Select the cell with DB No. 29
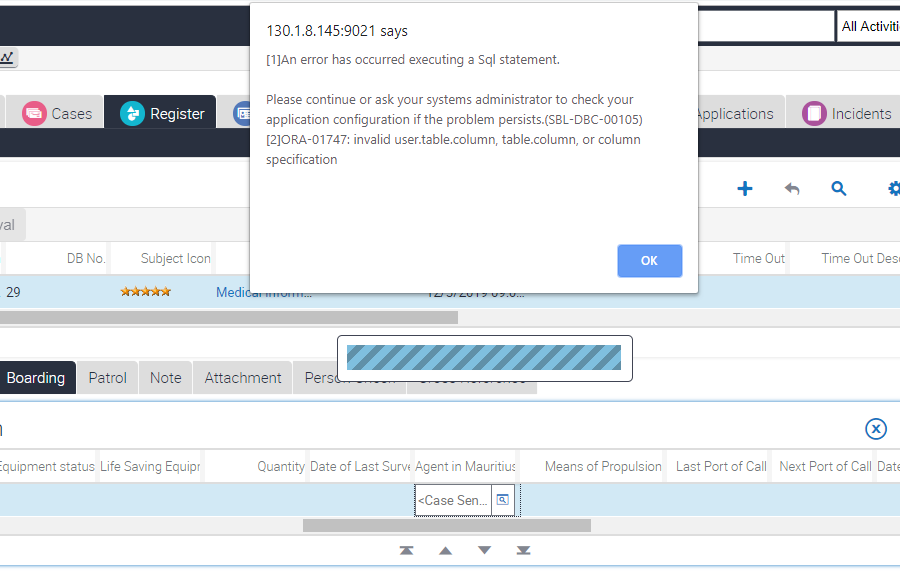 56,292
